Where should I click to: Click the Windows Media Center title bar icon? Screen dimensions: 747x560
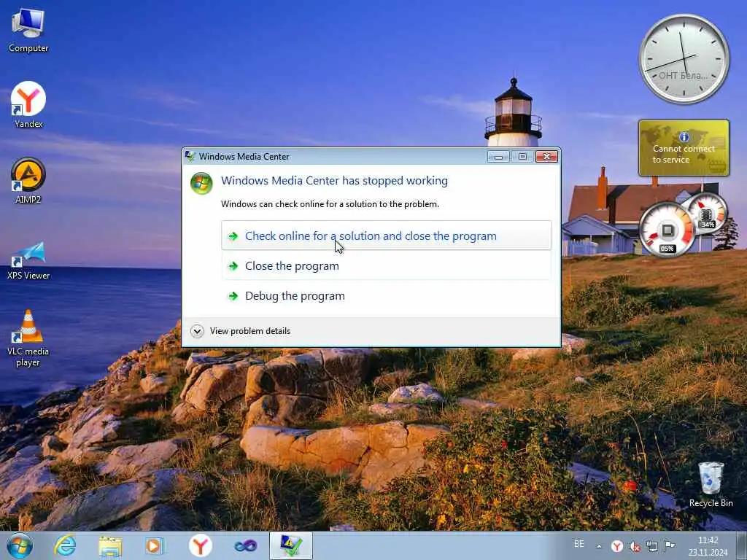(x=190, y=156)
